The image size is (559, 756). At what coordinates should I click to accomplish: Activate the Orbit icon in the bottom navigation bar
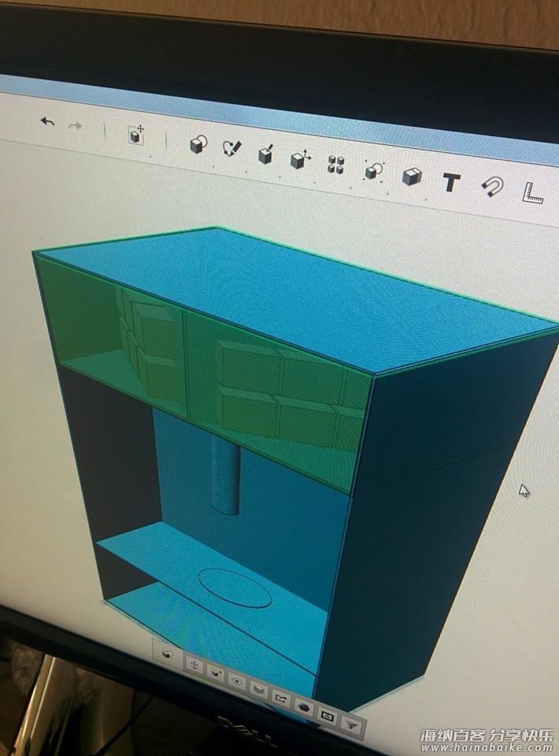click(x=216, y=673)
